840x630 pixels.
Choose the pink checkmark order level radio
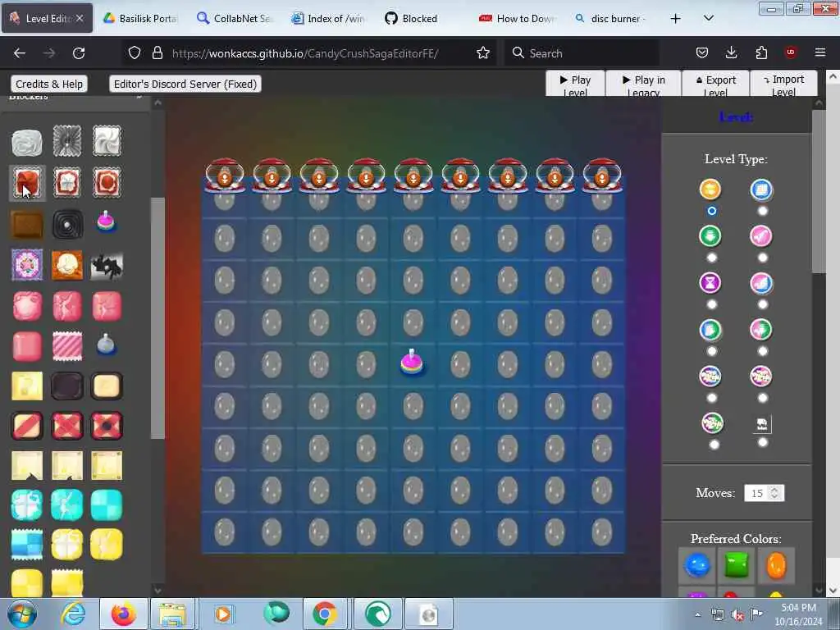[x=762, y=258]
